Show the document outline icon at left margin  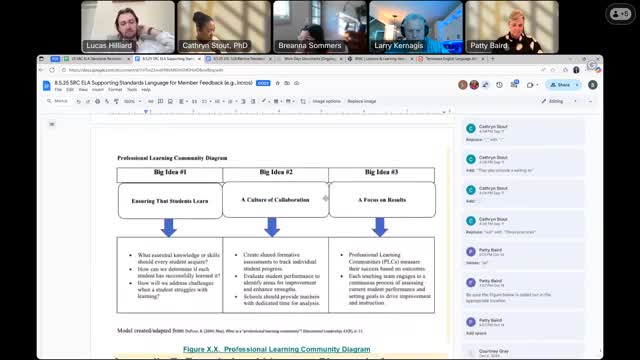click(52, 124)
